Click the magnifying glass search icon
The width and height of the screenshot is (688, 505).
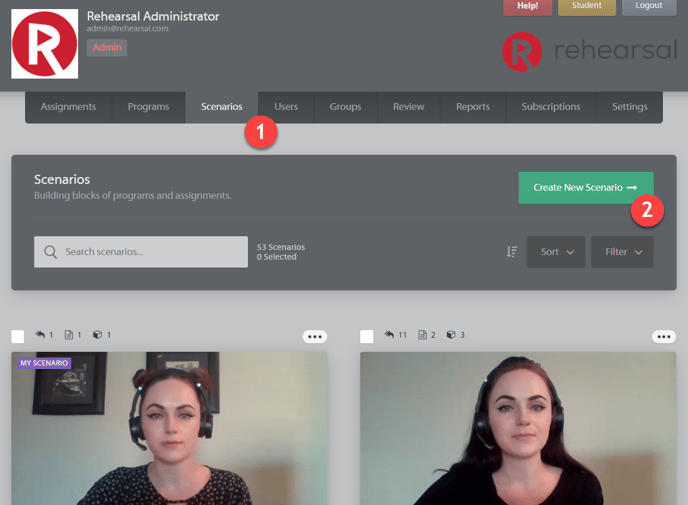coord(50,252)
